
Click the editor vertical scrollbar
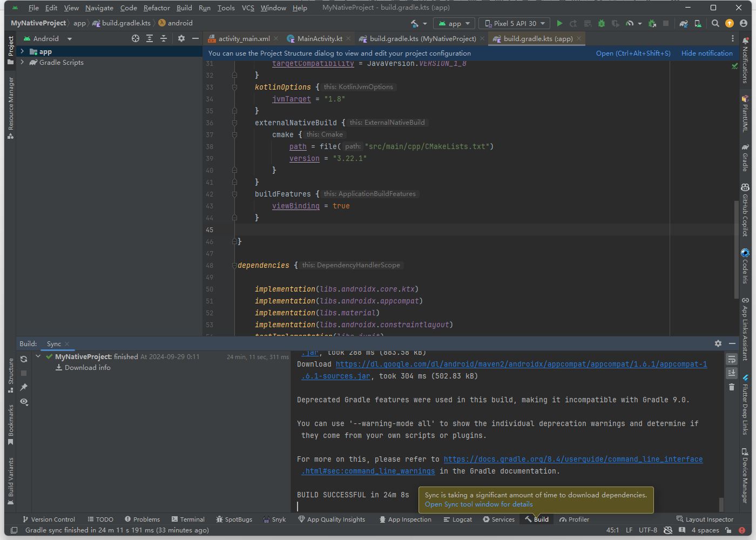(736, 248)
